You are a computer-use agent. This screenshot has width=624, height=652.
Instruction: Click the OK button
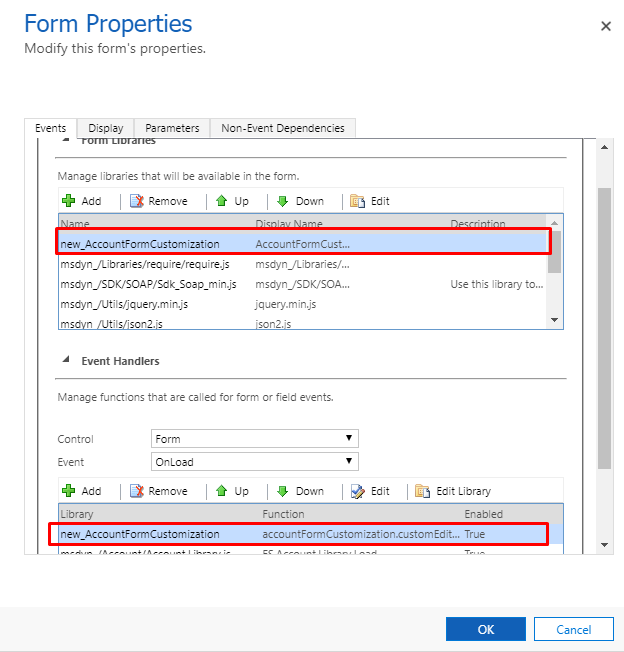[x=486, y=629]
